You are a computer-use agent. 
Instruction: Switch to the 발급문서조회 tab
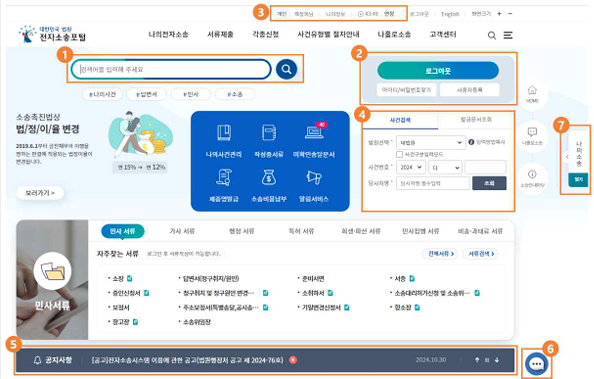[476, 120]
